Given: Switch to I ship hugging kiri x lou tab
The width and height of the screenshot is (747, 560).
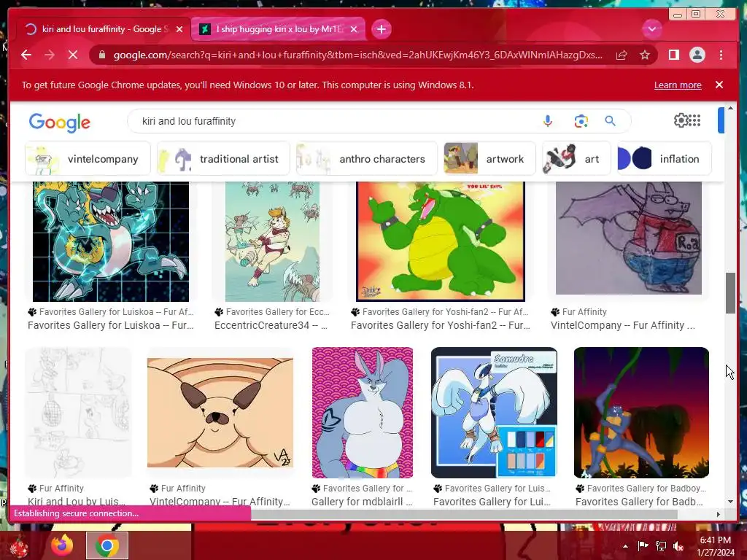Looking at the screenshot, I should pos(278,29).
